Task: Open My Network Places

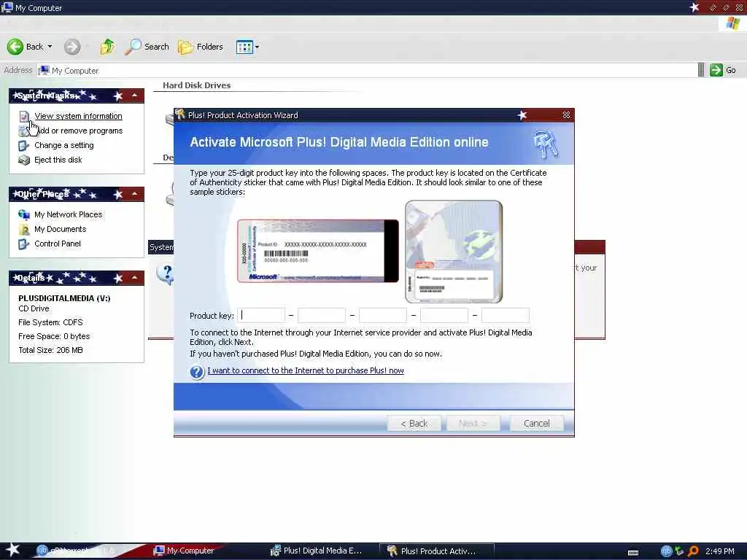Action: [x=68, y=215]
